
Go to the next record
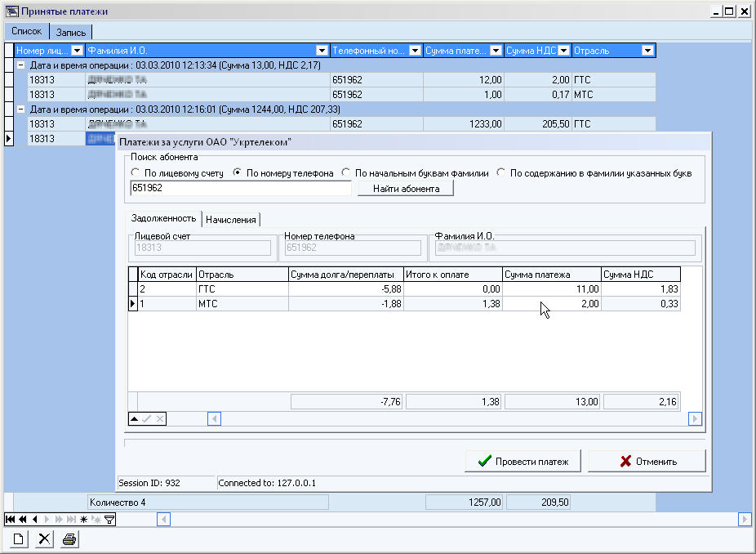tap(47, 519)
